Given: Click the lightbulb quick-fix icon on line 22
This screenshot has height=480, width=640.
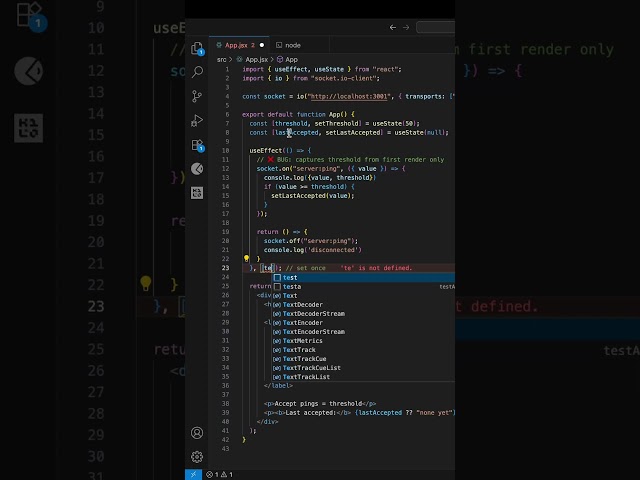Looking at the screenshot, I should click(246, 258).
